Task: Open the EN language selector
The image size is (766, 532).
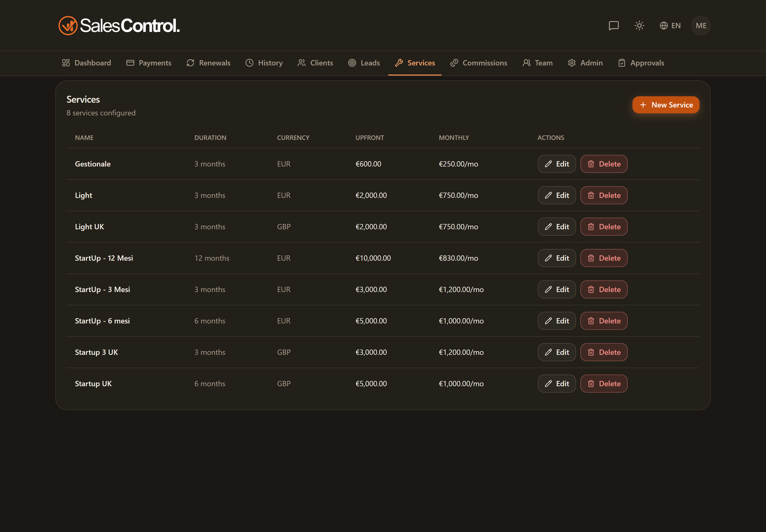Action: point(670,26)
